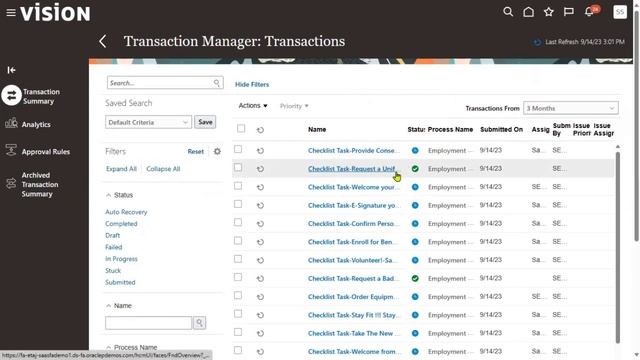Screen dimensions: 640x360
Task: Open Archived Transaction Summary
Action: (40, 184)
